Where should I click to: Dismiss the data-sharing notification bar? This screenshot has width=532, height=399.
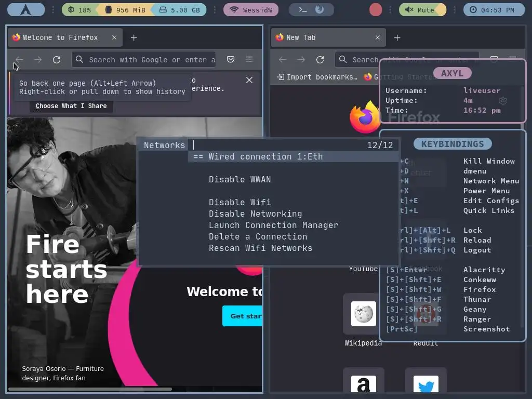pyautogui.click(x=249, y=80)
